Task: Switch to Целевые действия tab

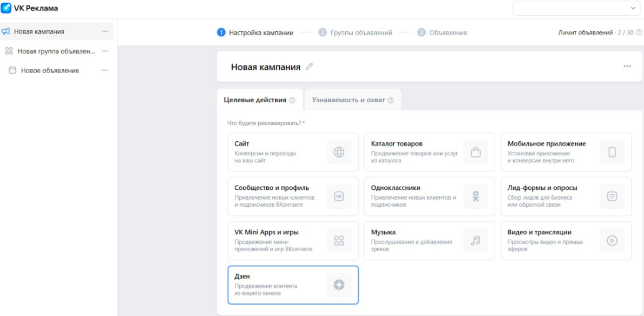Action: coord(260,100)
